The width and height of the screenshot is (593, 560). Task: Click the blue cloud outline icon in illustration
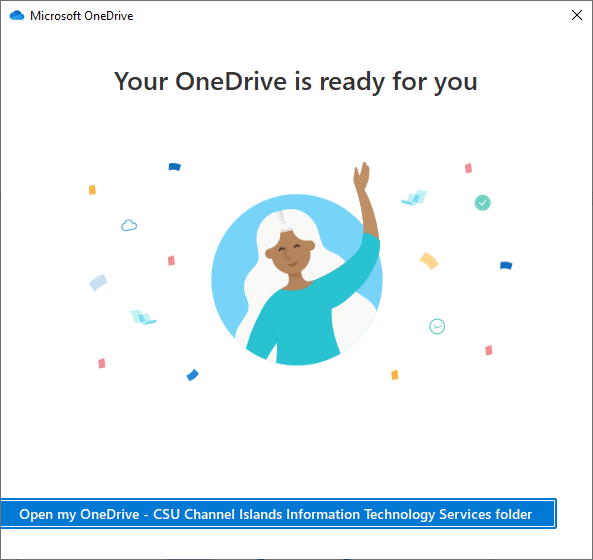pyautogui.click(x=129, y=225)
